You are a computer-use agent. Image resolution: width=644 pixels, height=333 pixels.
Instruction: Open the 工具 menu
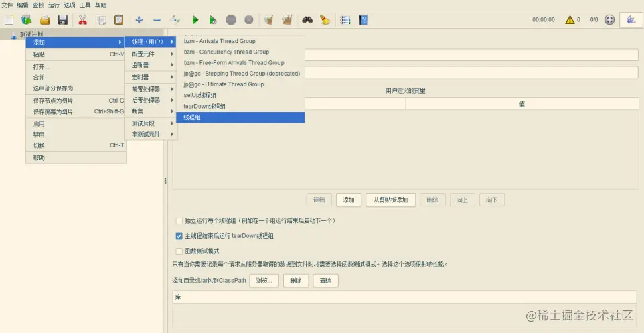pyautogui.click(x=85, y=5)
